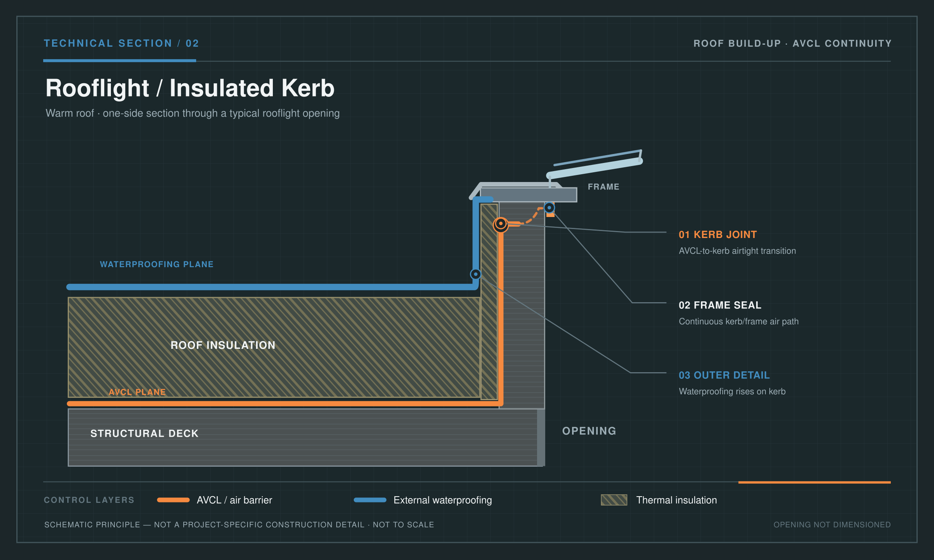Click the 'Warm roof' subtitle line
934x560 pixels.
click(193, 113)
